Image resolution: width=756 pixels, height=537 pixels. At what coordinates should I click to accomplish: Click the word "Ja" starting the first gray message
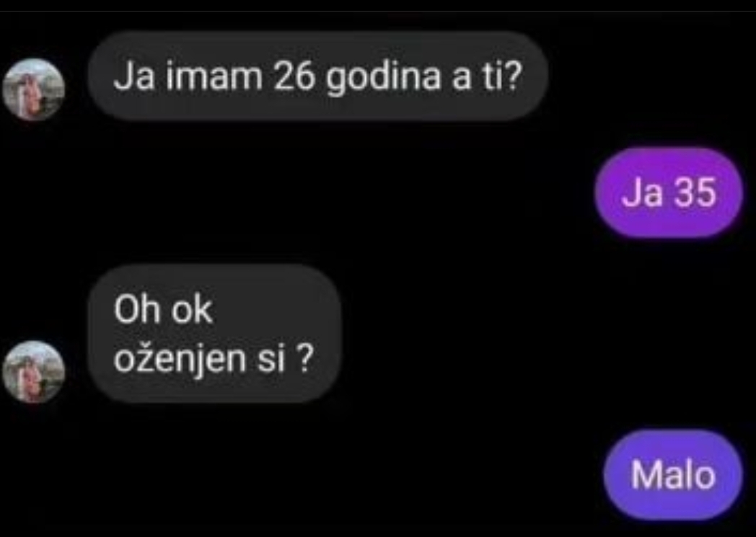(x=134, y=76)
